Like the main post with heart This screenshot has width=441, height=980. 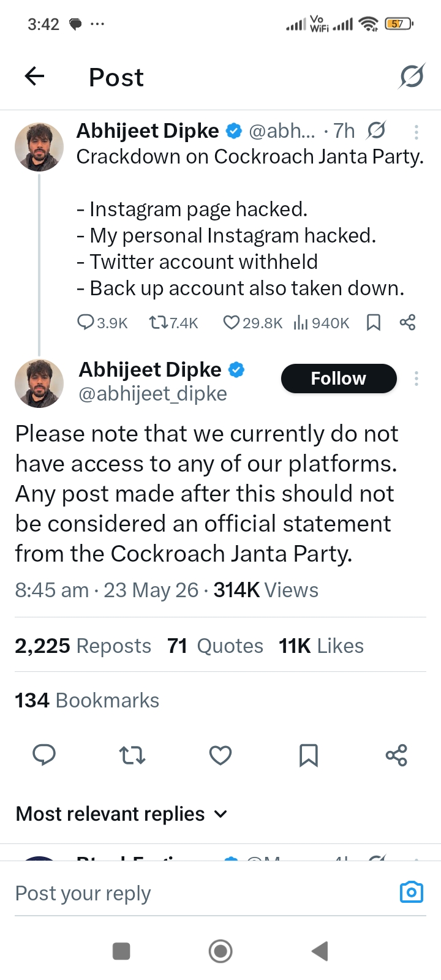point(221,755)
